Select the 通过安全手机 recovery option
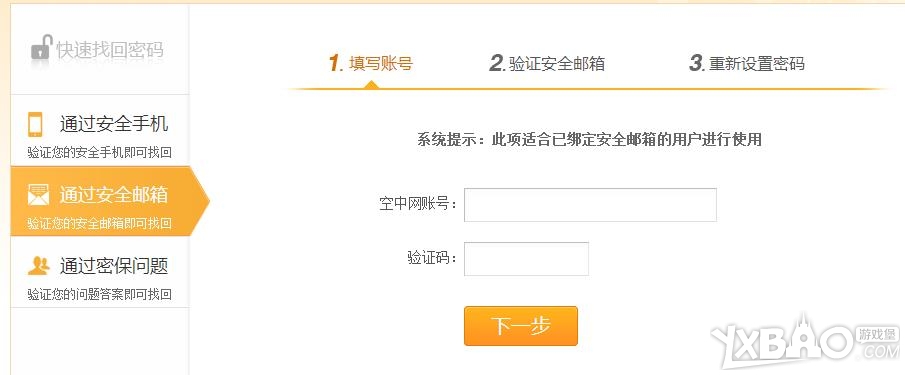 click(100, 130)
